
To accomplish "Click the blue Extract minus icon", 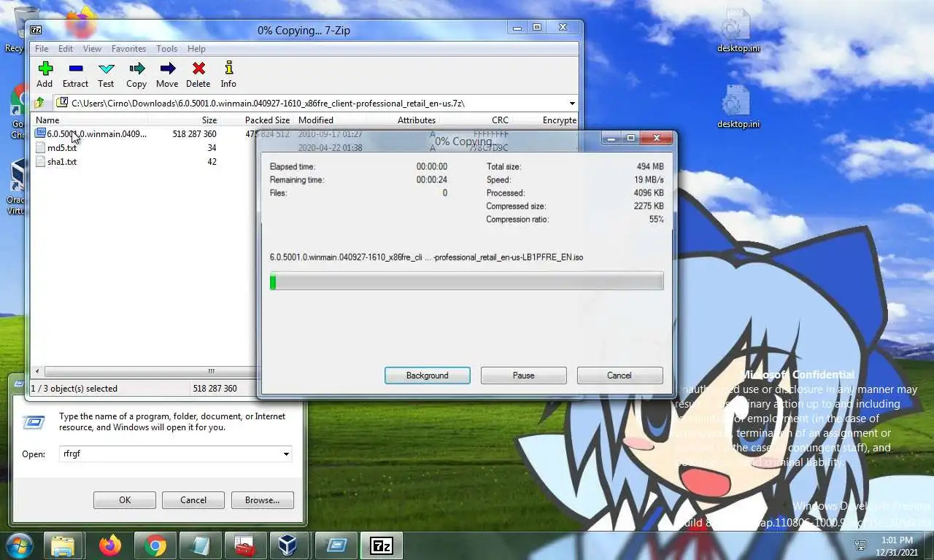I will pos(75,69).
